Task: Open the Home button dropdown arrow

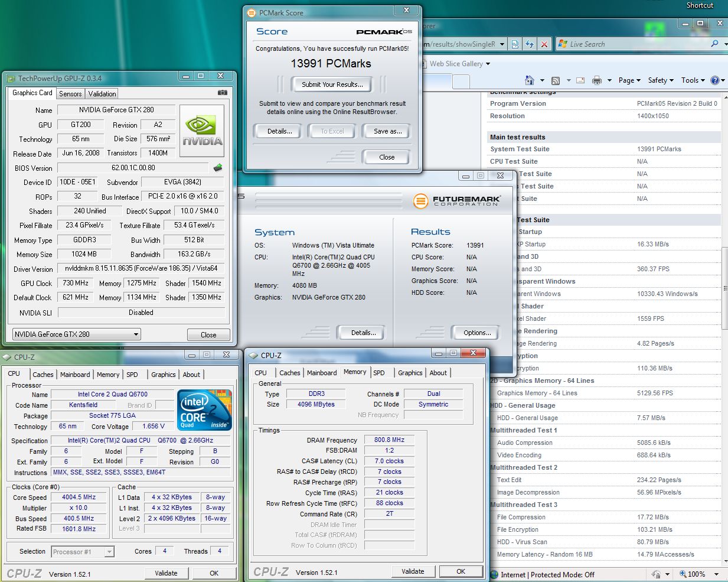Action: [541, 80]
